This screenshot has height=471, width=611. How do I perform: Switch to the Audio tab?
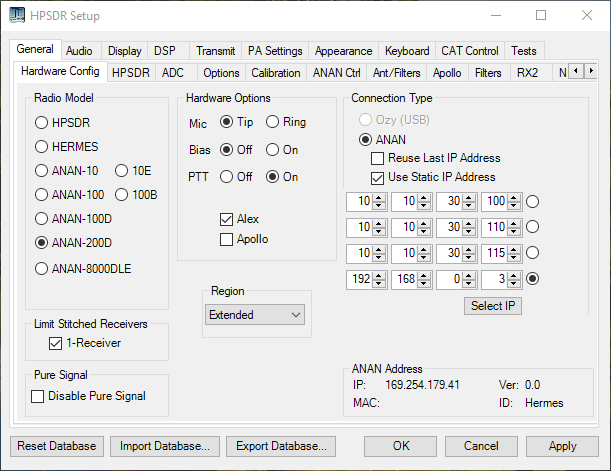(x=79, y=51)
